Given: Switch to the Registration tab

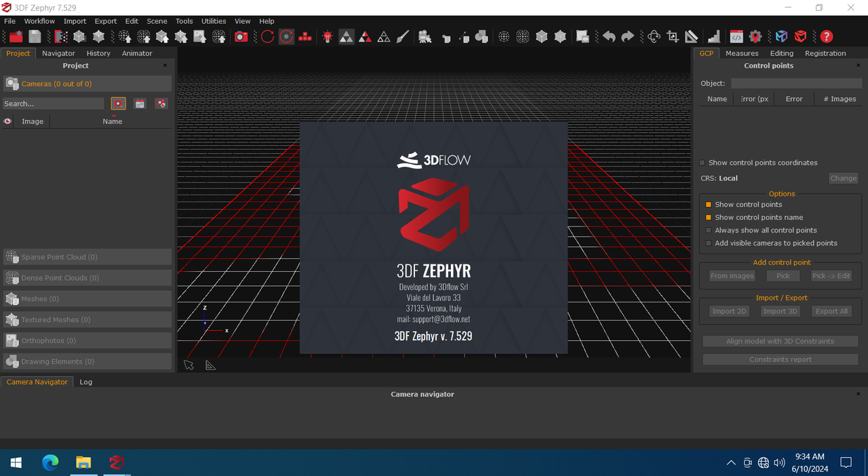Looking at the screenshot, I should pos(825,54).
